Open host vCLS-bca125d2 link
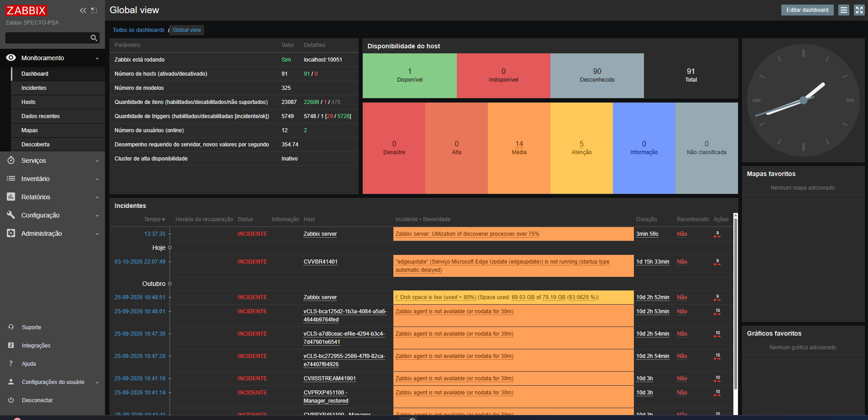The height and width of the screenshot is (420, 868). [x=345, y=316]
